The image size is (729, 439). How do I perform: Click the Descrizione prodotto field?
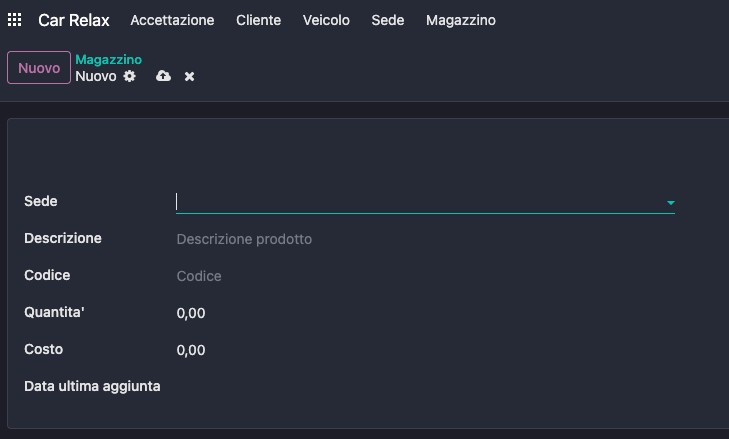tap(425, 239)
